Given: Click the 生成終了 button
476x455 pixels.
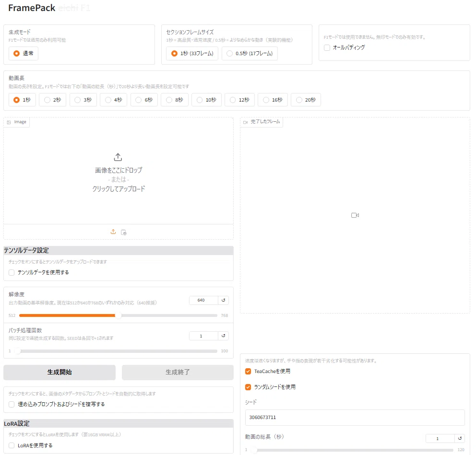Looking at the screenshot, I should (x=178, y=372).
